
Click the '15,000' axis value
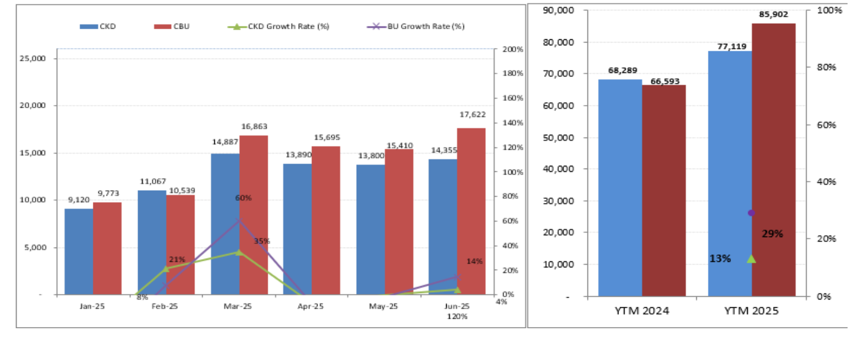pyautogui.click(x=33, y=153)
